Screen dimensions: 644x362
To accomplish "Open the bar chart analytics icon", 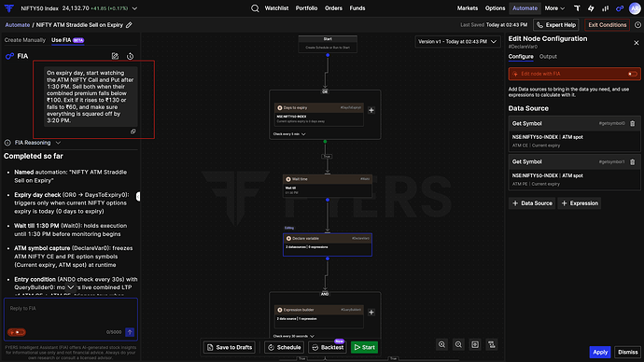I will click(x=606, y=8).
